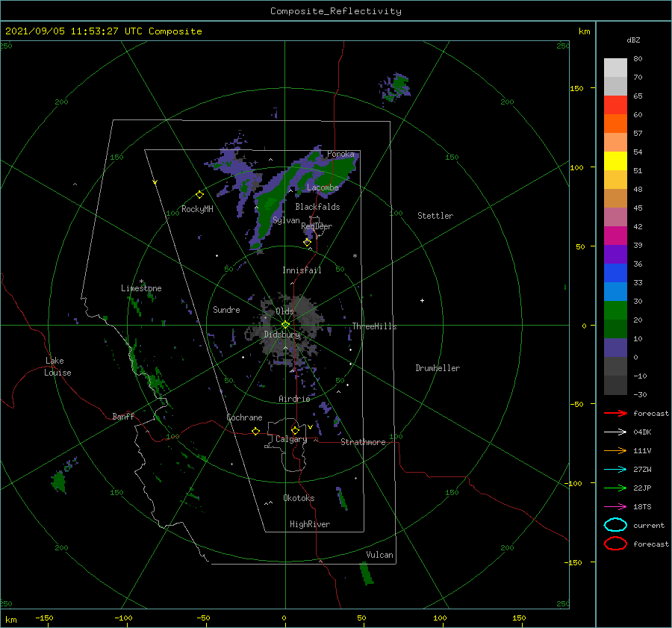The width and height of the screenshot is (672, 628).
Task: Click the red forecast ellipse icon
Action: coord(615,544)
